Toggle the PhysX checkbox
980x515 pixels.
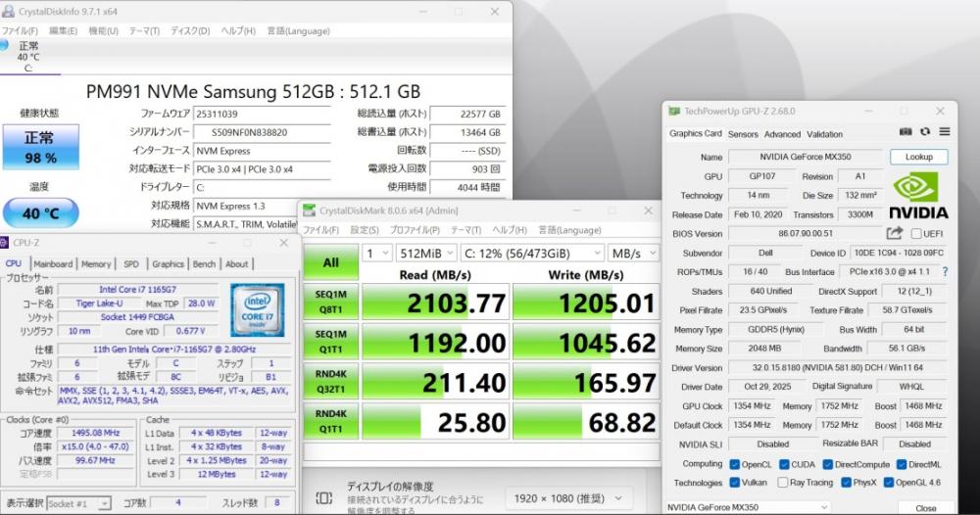click(x=847, y=483)
